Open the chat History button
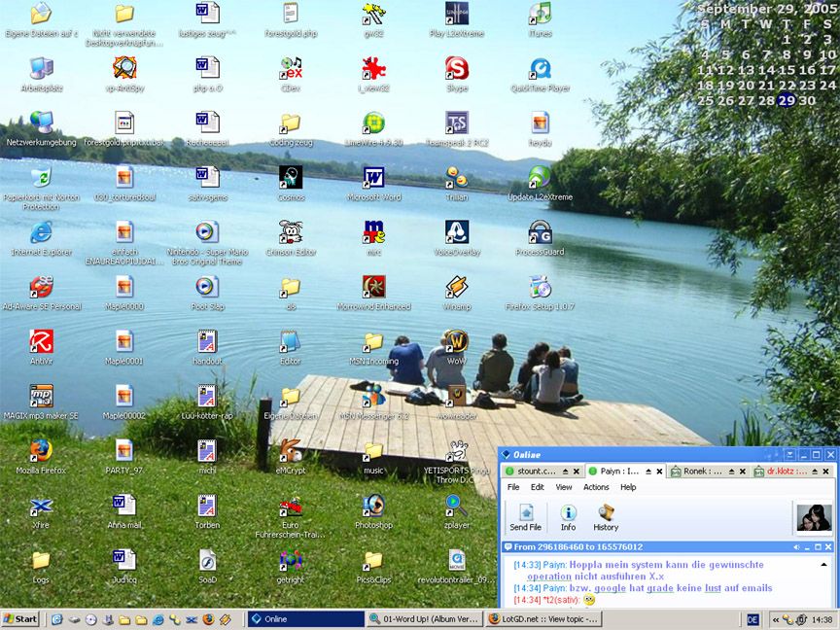 point(606,517)
